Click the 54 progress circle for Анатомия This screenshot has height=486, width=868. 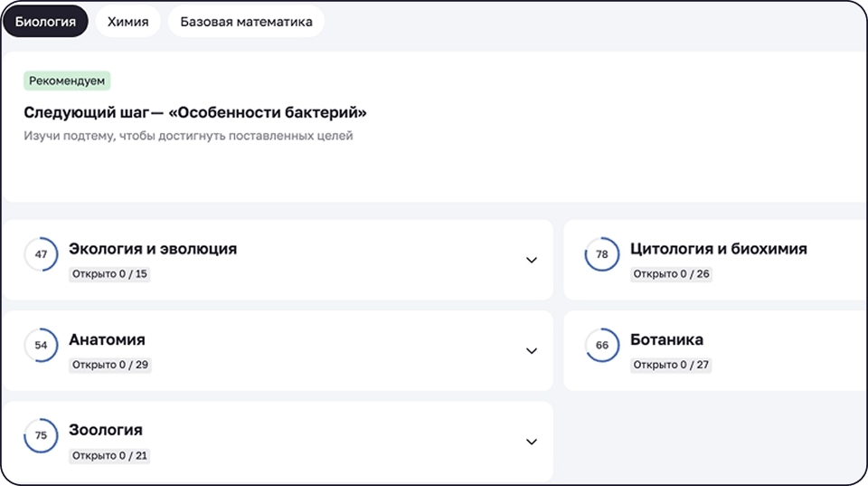click(x=41, y=345)
